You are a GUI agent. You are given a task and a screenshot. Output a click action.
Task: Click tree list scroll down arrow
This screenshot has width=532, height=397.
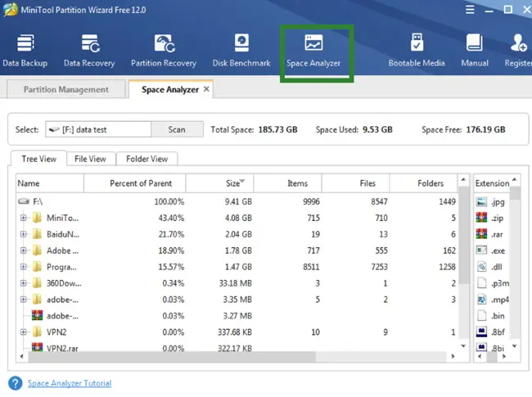coord(464,346)
